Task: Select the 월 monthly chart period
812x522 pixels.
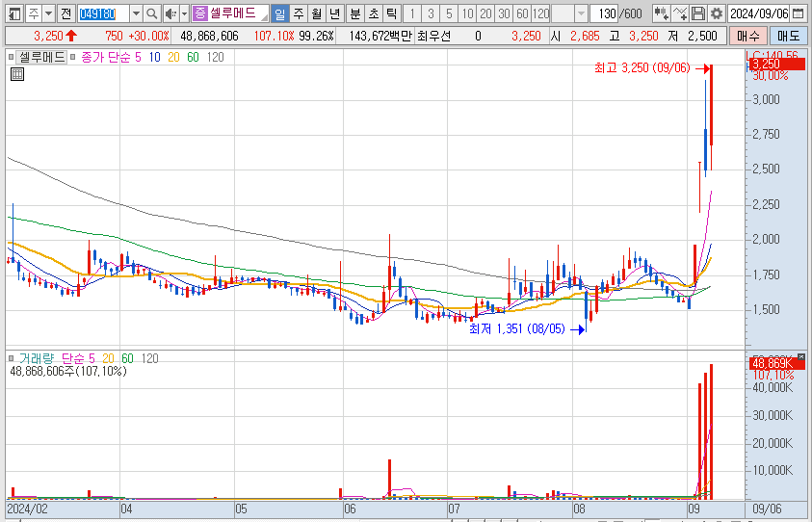Action: point(316,13)
